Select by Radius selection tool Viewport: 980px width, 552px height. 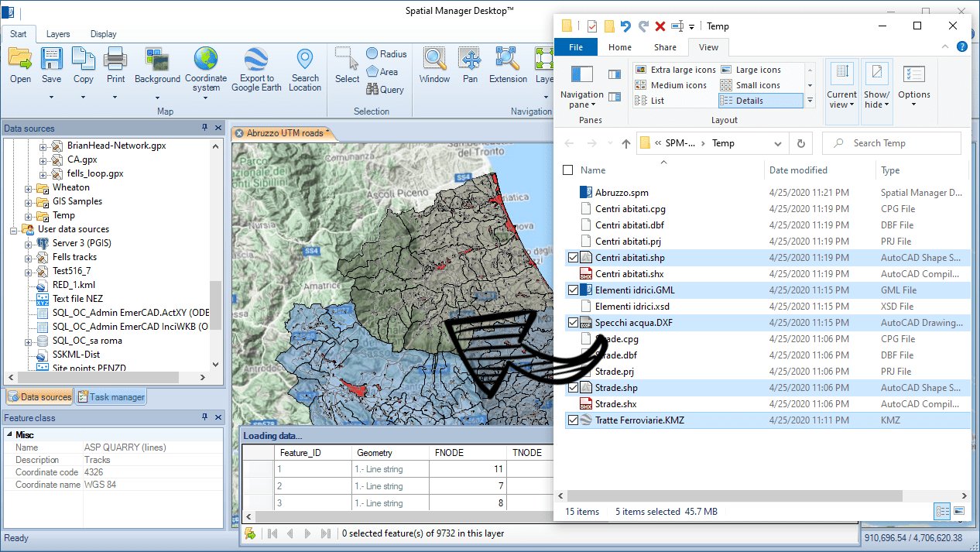coord(386,54)
